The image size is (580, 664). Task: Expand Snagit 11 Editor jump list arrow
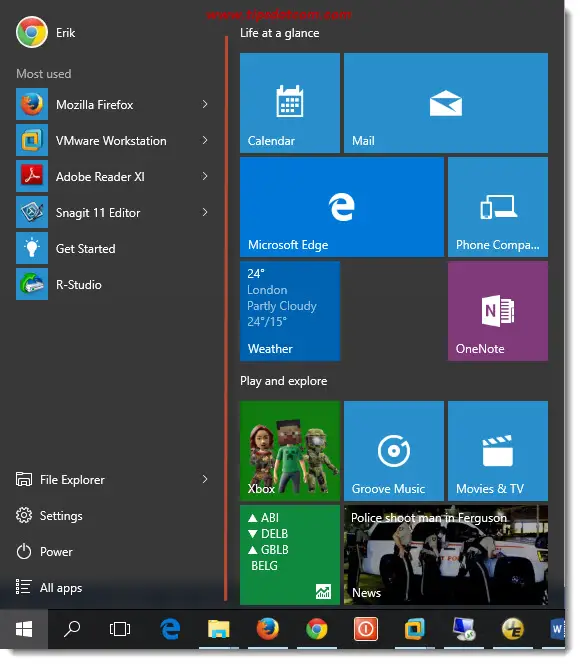[x=205, y=212]
